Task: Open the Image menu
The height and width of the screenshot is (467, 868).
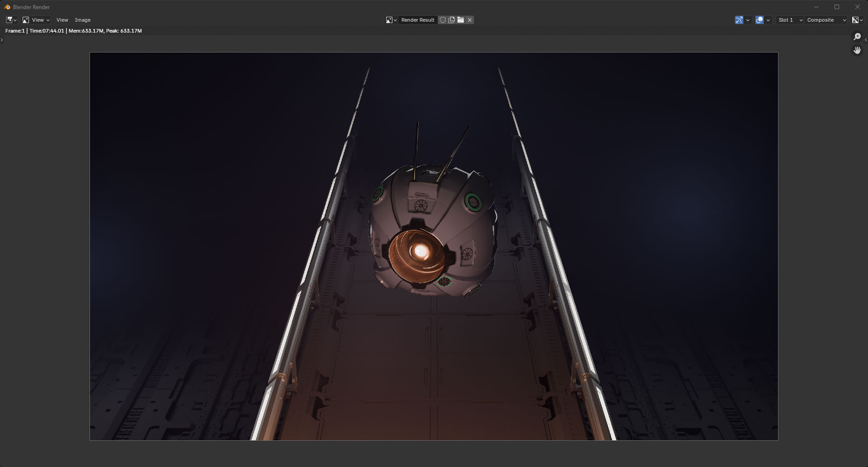Action: tap(83, 20)
